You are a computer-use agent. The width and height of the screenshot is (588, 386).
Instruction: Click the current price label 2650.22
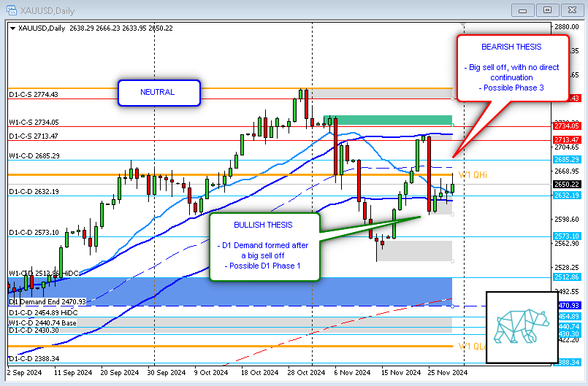pos(568,185)
